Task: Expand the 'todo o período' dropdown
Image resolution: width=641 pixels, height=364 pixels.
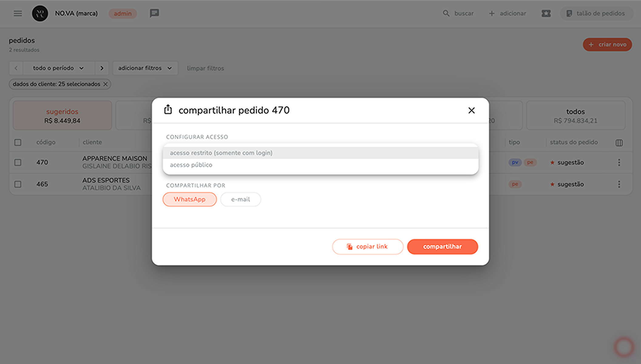Action: point(58,68)
